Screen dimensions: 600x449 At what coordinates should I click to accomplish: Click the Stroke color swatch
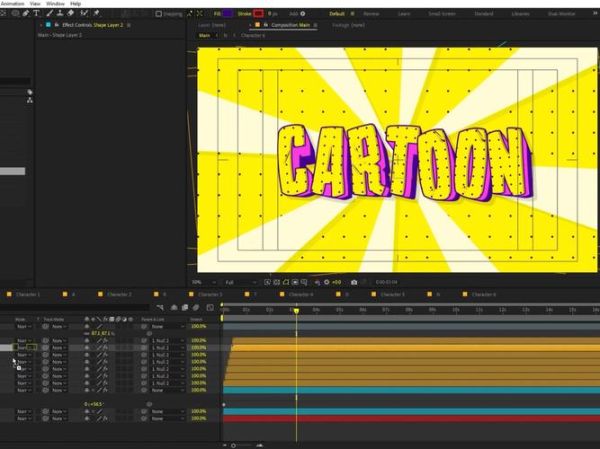258,13
